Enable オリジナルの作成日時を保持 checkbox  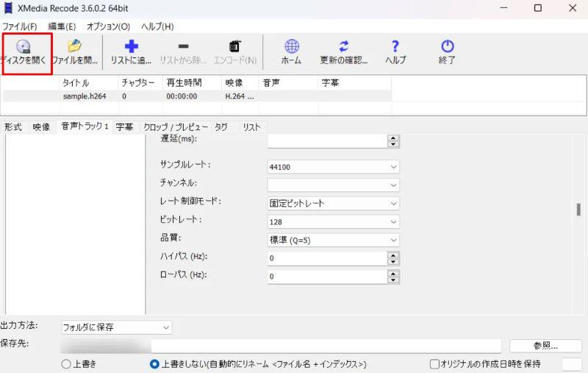pyautogui.click(x=434, y=364)
